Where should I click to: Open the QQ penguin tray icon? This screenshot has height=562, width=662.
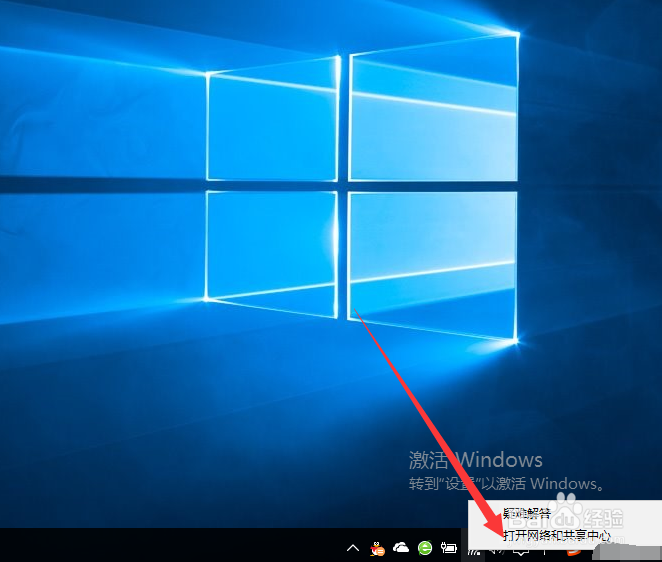[377, 548]
